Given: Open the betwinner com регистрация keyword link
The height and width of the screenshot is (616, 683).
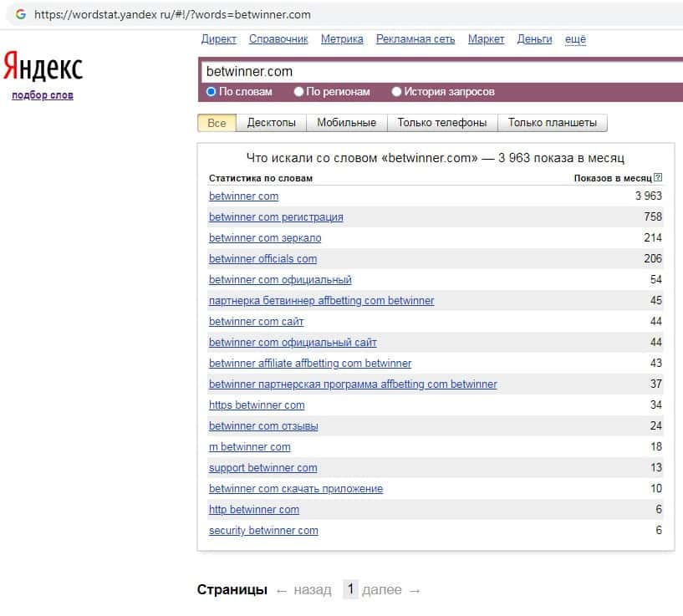Looking at the screenshot, I should pos(276,217).
